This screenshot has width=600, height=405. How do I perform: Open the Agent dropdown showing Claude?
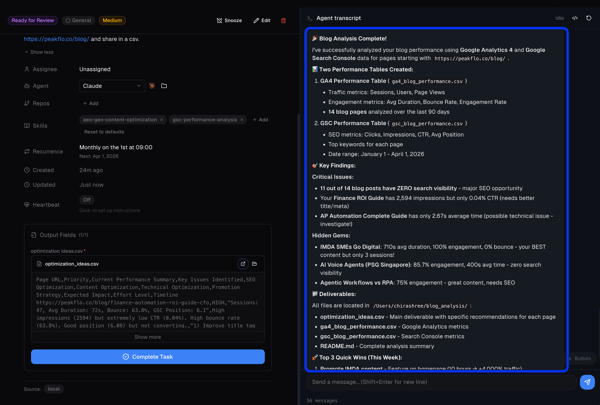pyautogui.click(x=111, y=86)
